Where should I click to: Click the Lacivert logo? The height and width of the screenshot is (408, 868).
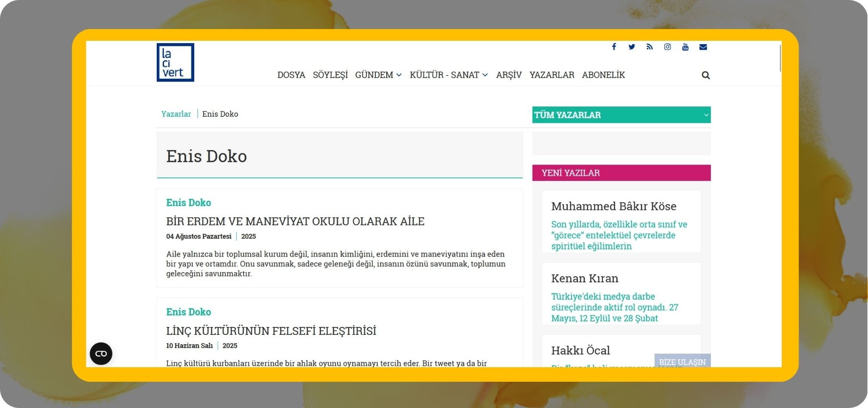coord(175,62)
